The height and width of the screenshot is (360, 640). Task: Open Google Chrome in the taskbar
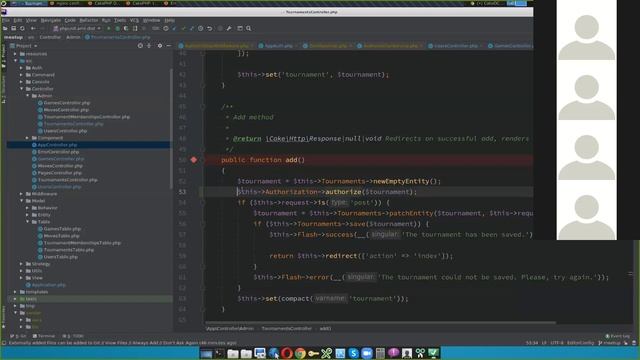300,353
